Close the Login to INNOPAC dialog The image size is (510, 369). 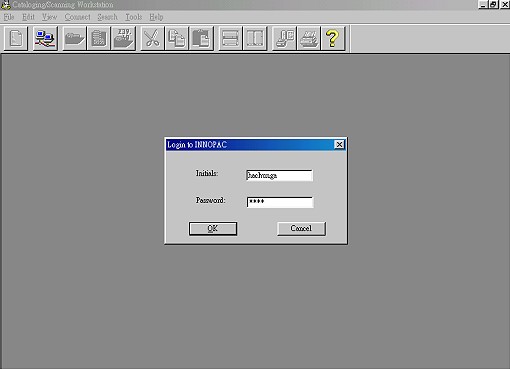(x=339, y=145)
